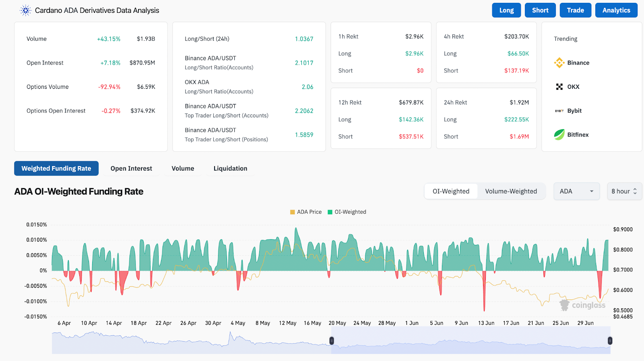Screen dimensions: 644x361
Task: Open the Liquidation tab
Action: (230, 168)
